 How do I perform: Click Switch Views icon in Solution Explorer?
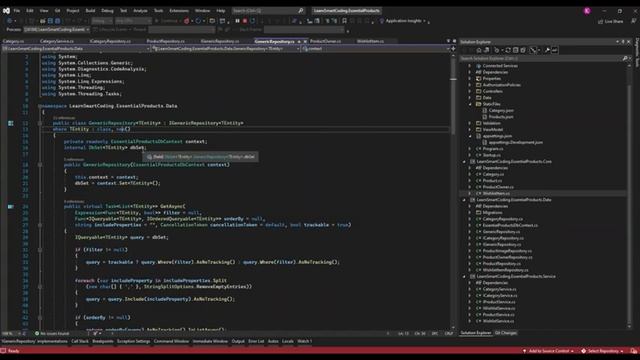[x=487, y=50]
